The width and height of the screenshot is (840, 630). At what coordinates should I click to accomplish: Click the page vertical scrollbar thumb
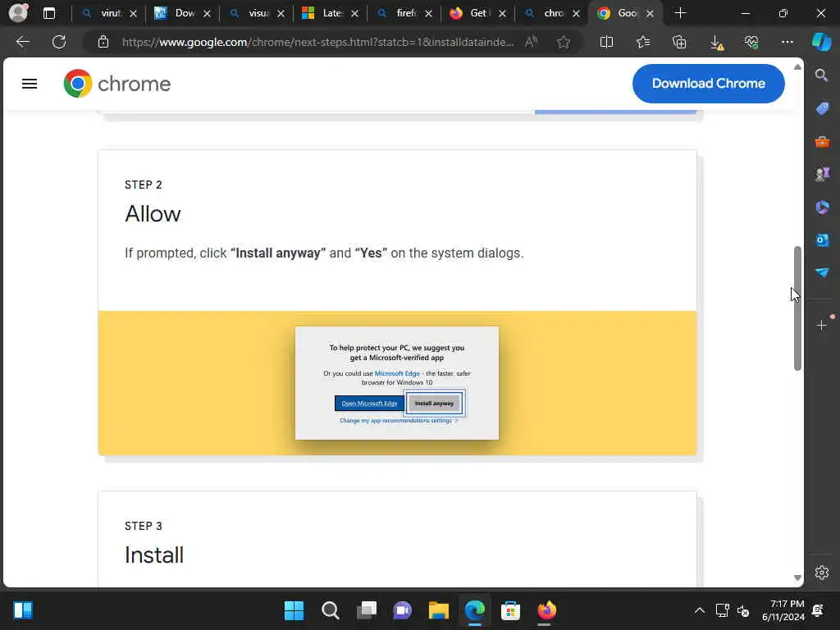tap(797, 308)
